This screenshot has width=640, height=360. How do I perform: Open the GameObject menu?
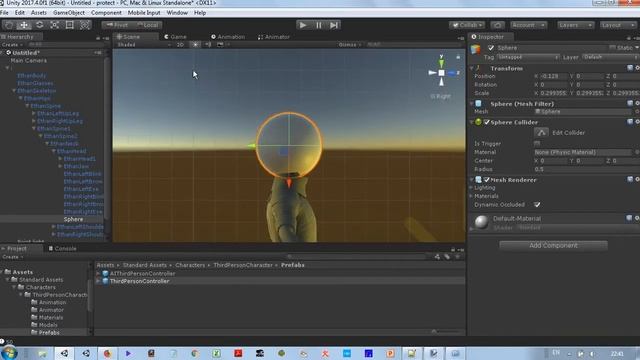[69, 13]
